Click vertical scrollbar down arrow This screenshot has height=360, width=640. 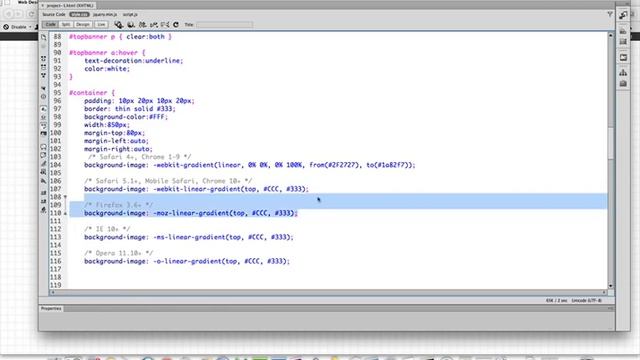[611, 286]
